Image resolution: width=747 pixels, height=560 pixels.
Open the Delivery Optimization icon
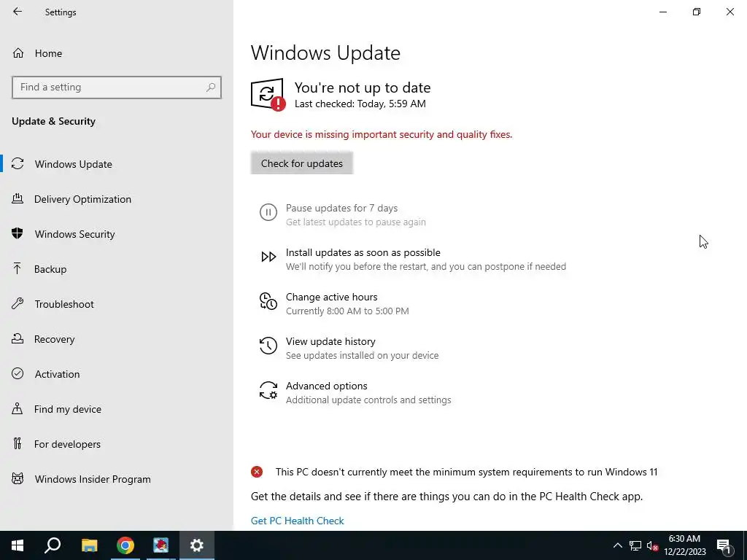tap(18, 198)
